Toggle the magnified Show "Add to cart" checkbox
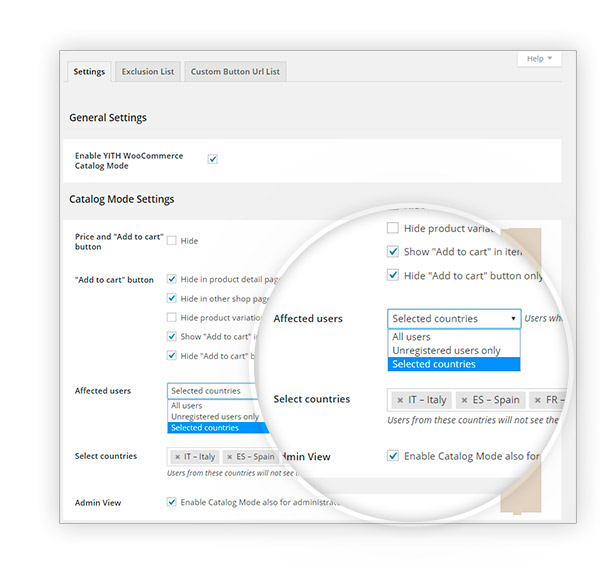This screenshot has height=567, width=600. tap(393, 252)
